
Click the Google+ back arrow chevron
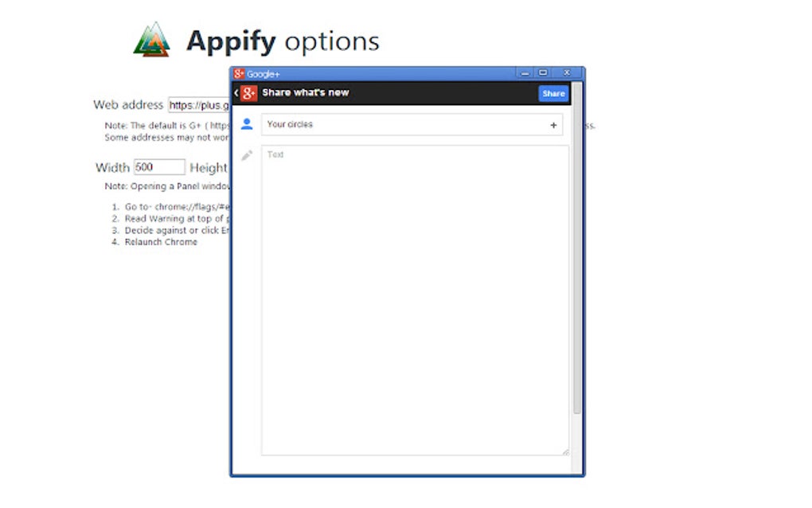tap(236, 93)
